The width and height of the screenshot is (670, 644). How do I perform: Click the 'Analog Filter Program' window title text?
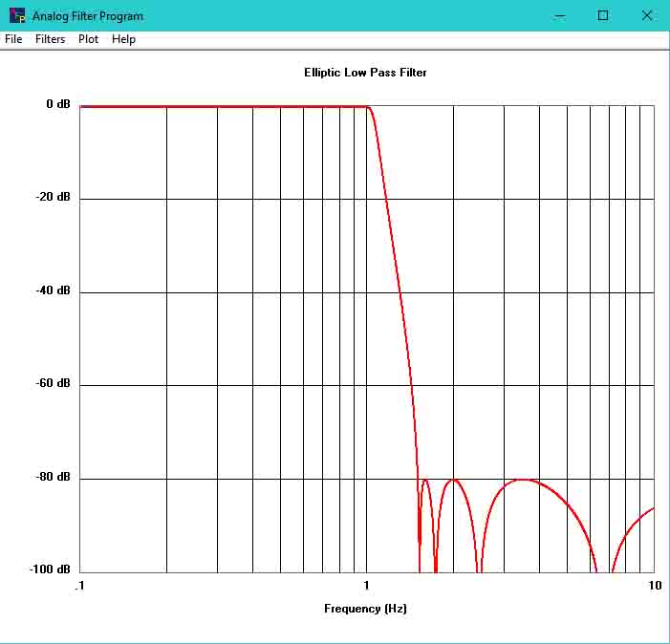click(88, 16)
